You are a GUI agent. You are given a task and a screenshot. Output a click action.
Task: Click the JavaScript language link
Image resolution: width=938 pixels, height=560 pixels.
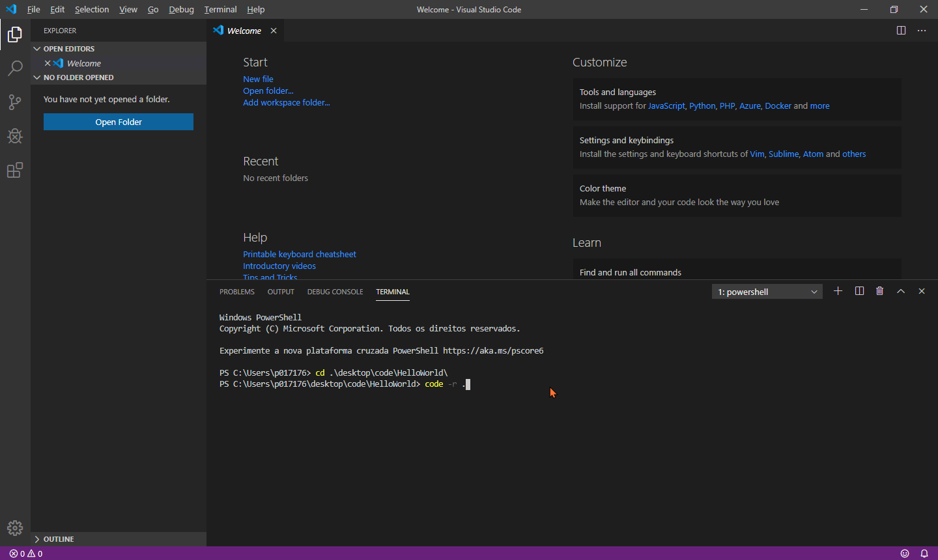pyautogui.click(x=667, y=105)
